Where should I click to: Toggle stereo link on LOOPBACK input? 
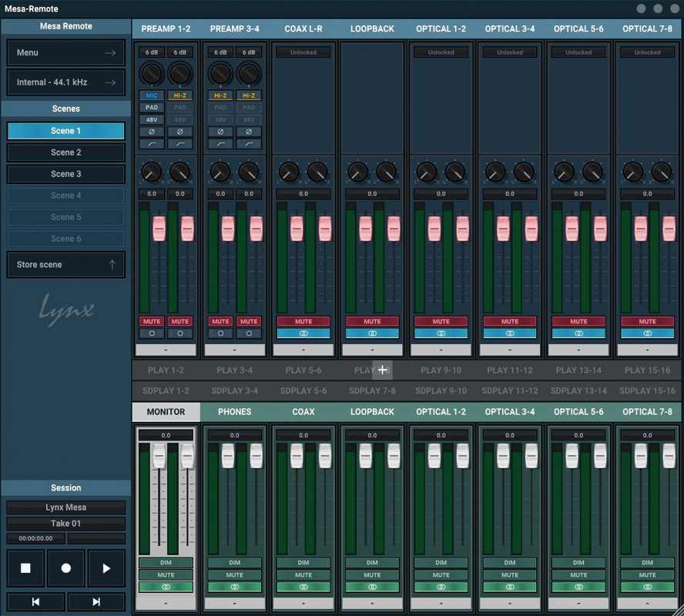[372, 333]
